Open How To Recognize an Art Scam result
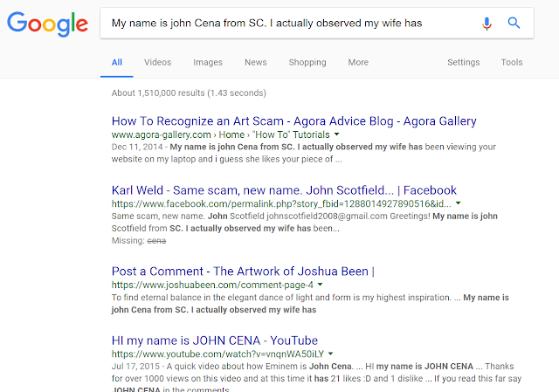The height and width of the screenshot is (392, 559). pos(293,121)
